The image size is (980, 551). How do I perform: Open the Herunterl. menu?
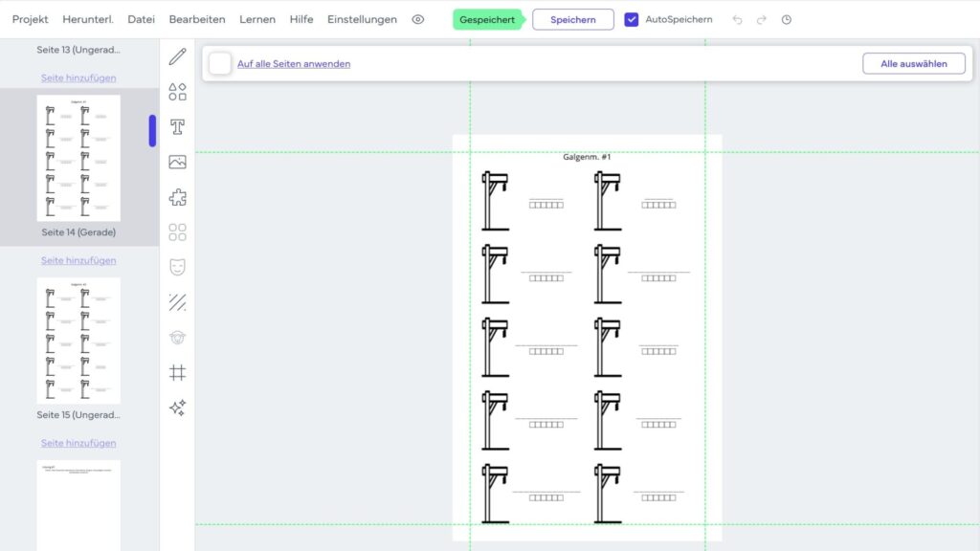pos(88,19)
